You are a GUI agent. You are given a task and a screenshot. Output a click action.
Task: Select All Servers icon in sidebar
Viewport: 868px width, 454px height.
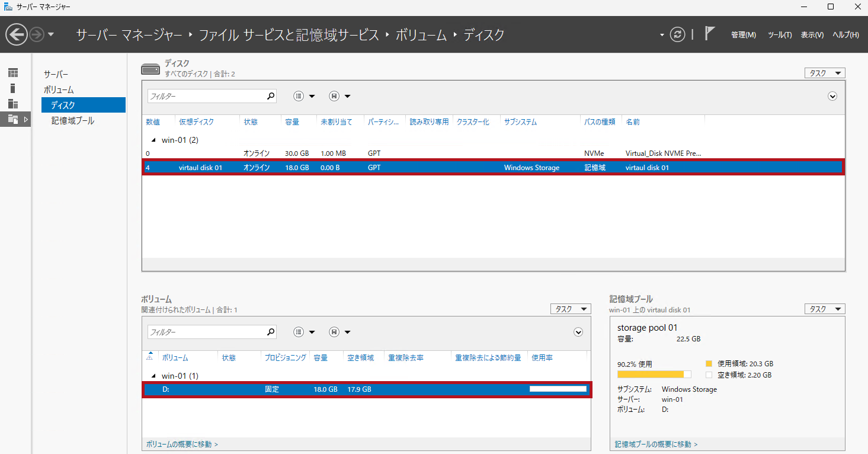point(13,104)
